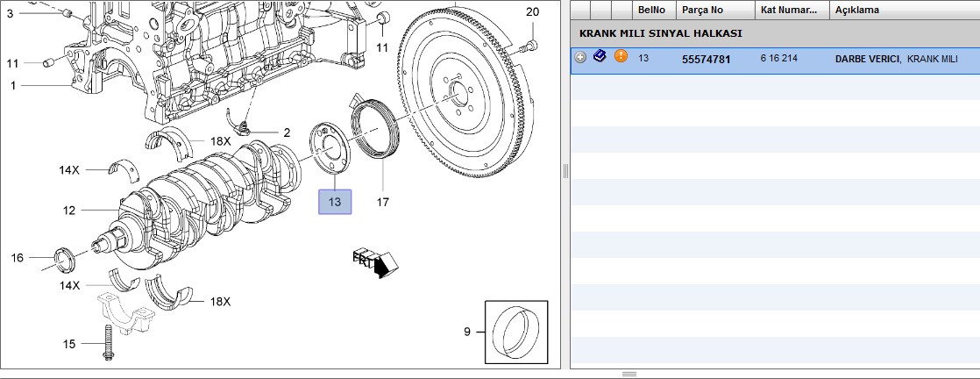980x379 pixels.
Task: Open the blue book icon in row 13
Action: coord(600,56)
